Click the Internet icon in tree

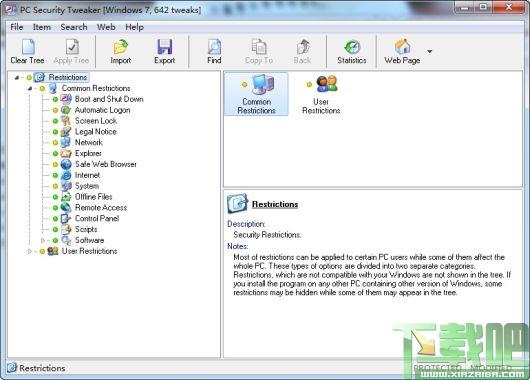coord(66,175)
